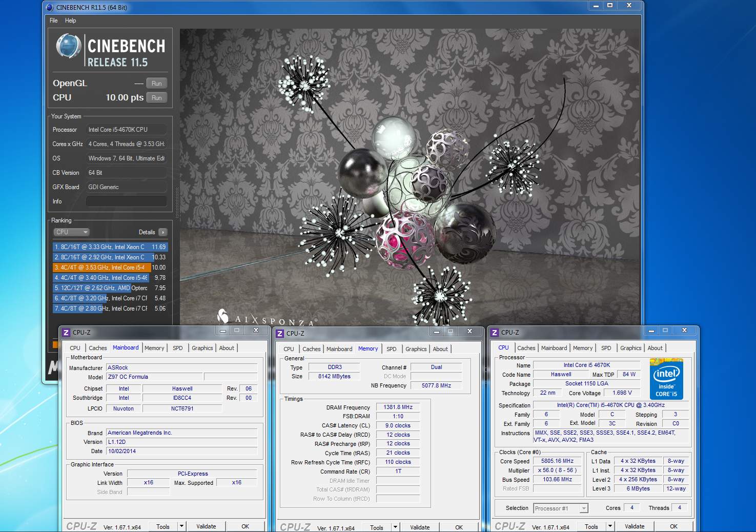Click Tools button in middle CPU-Z window
The height and width of the screenshot is (532, 756).
377,527
